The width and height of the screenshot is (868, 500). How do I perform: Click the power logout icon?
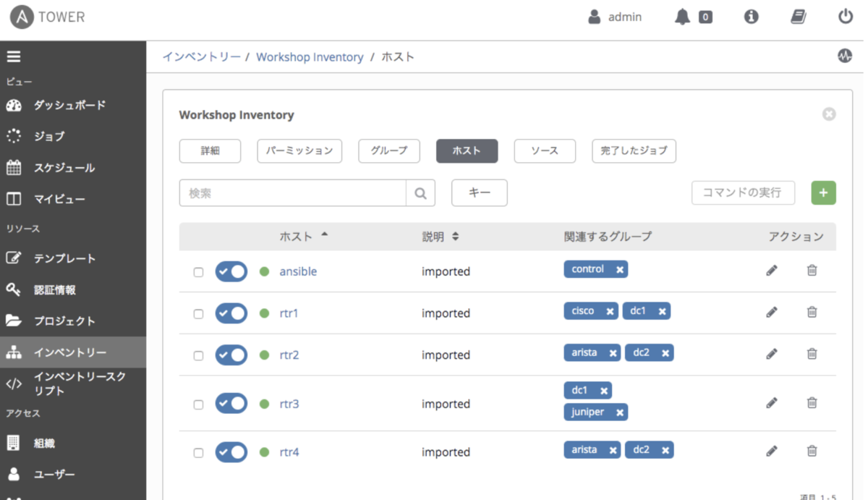[x=846, y=17]
